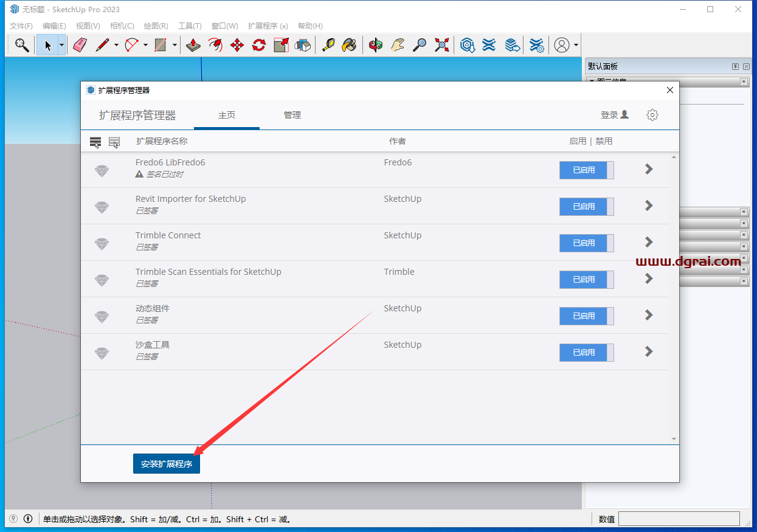Select the Move tool
757x532 pixels.
237,45
